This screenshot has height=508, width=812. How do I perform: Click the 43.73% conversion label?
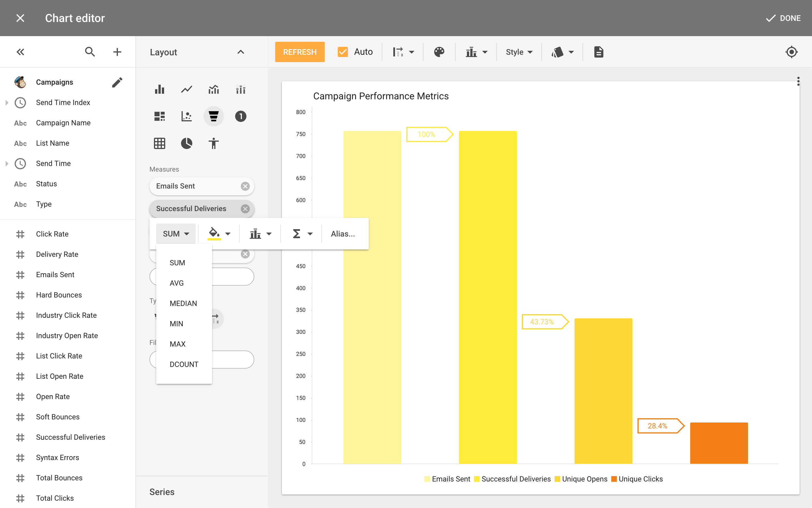(x=545, y=322)
